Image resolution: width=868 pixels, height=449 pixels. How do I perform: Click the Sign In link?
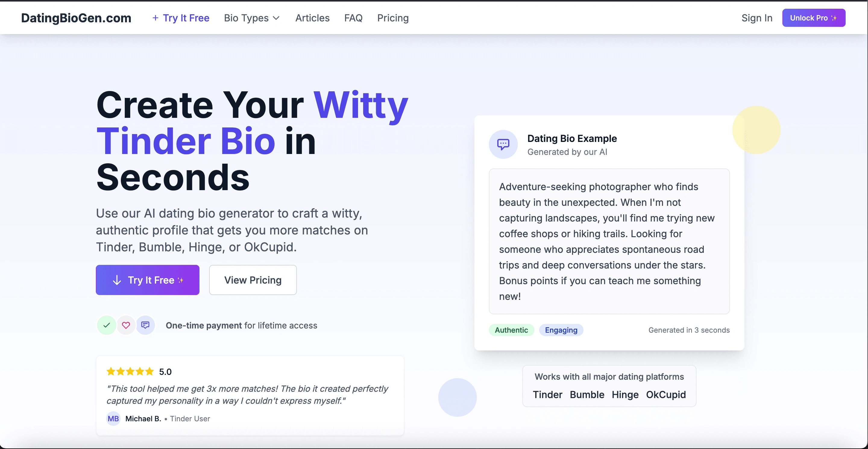click(757, 18)
